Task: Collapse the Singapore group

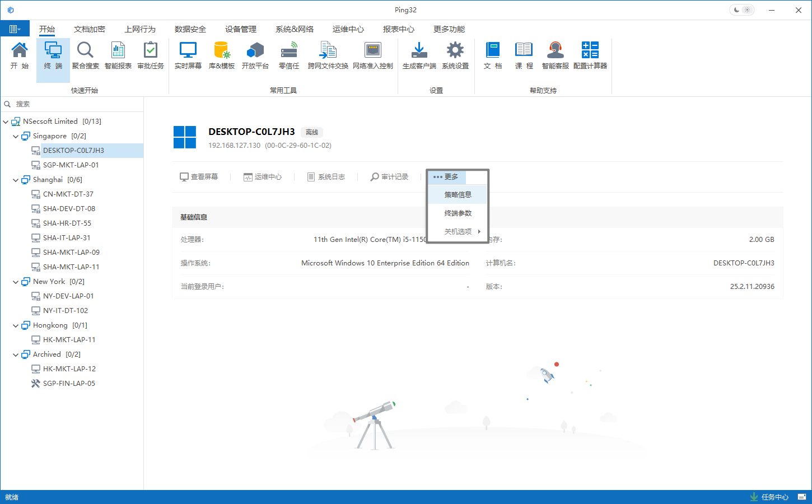Action: tap(16, 136)
